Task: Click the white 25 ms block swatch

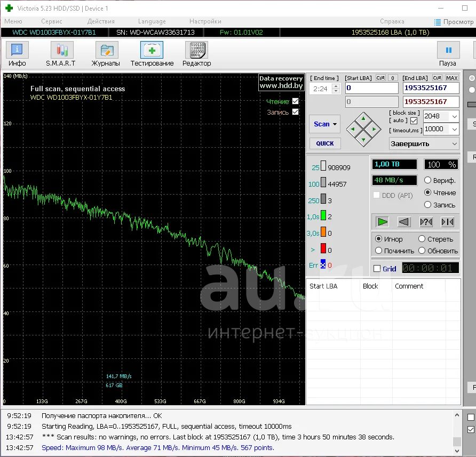Action: pyautogui.click(x=323, y=166)
